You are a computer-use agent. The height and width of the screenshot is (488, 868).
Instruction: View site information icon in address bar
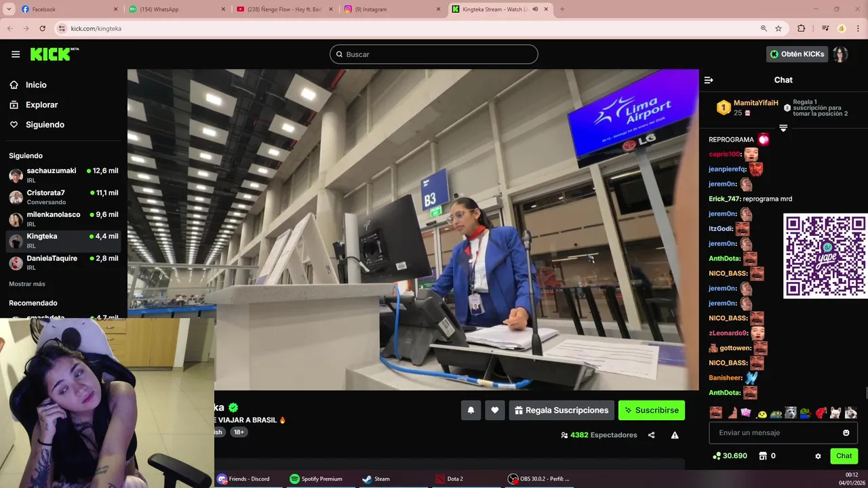point(62,28)
